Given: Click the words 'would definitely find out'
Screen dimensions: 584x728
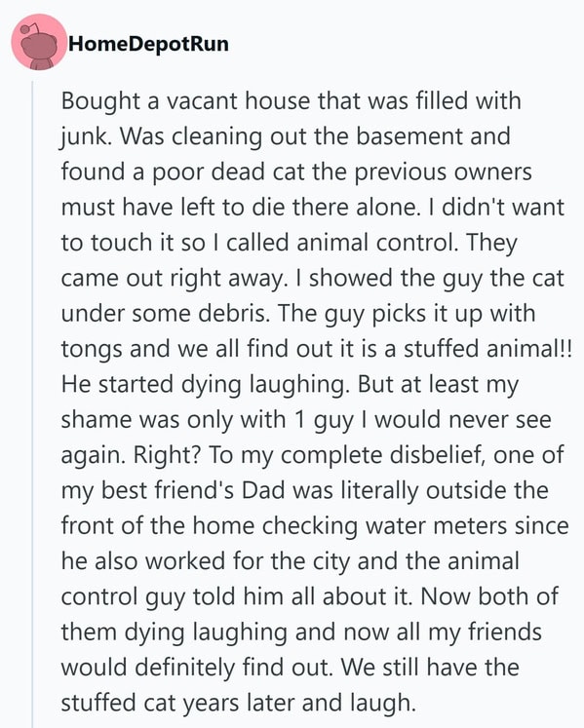Looking at the screenshot, I should (x=197, y=669).
